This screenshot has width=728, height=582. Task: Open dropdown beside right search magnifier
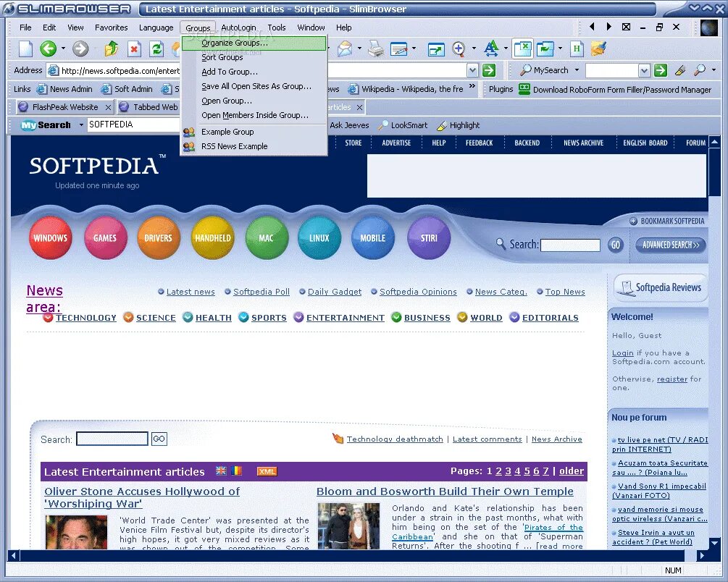714,70
